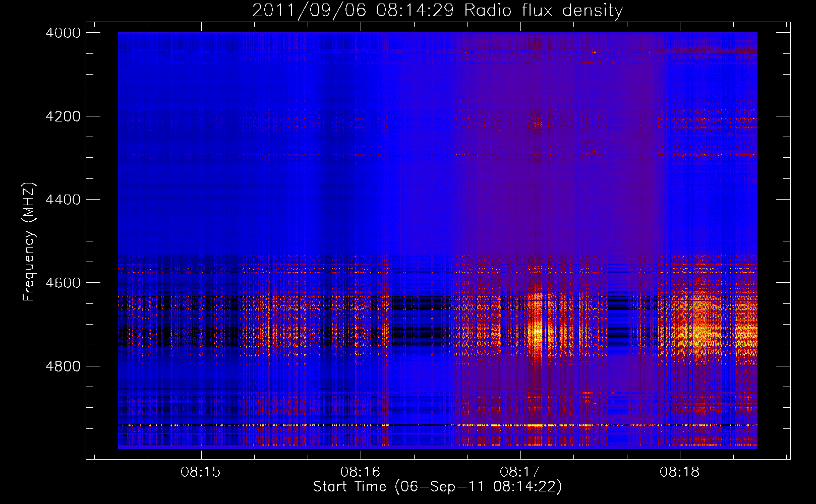Click the 4800 frequency axis label
This screenshot has height=504, width=816.
63,366
